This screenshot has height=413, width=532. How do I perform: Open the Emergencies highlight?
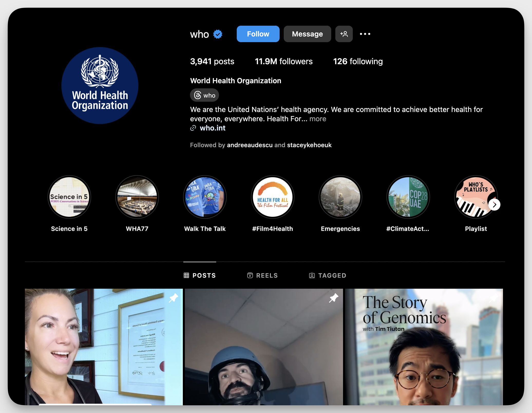click(x=340, y=197)
